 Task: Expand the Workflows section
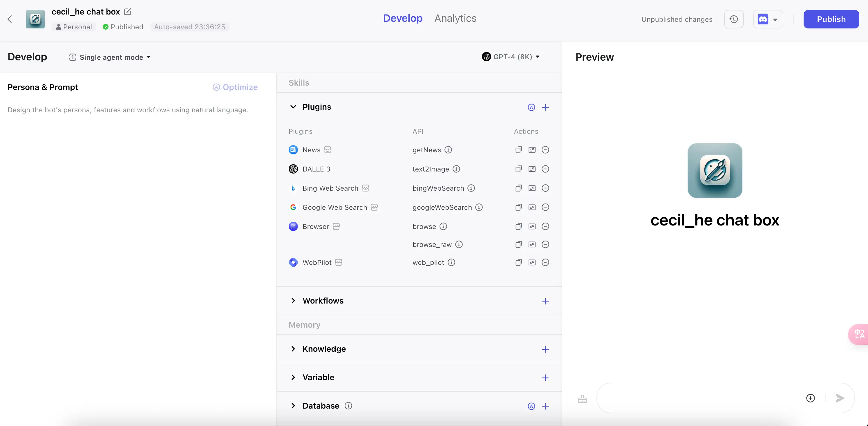pyautogui.click(x=293, y=301)
